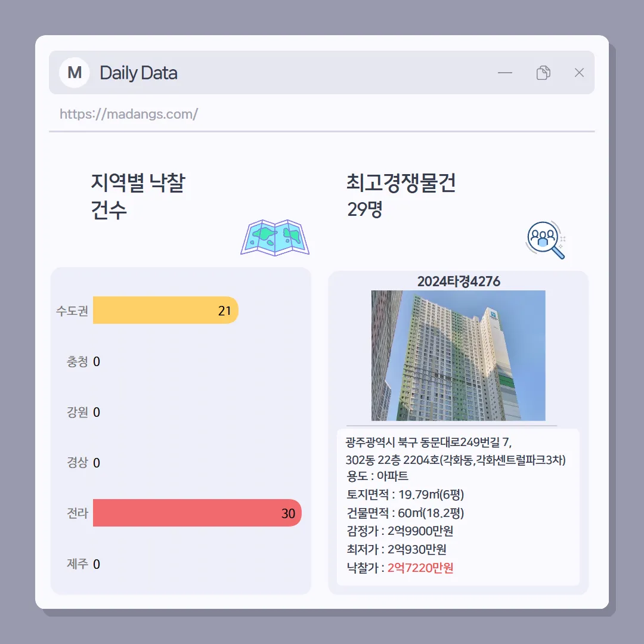644x644 pixels.
Task: Click the round M logo icon
Action: (x=75, y=73)
